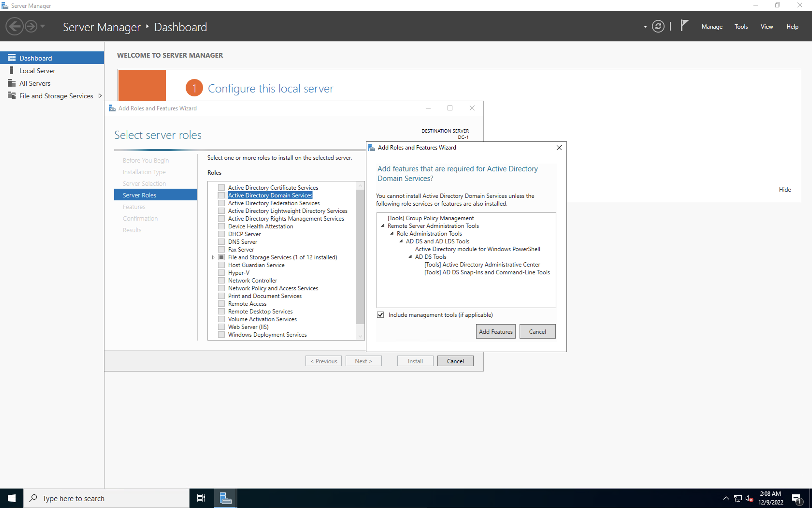Open Task View on the taskbar

[201, 498]
